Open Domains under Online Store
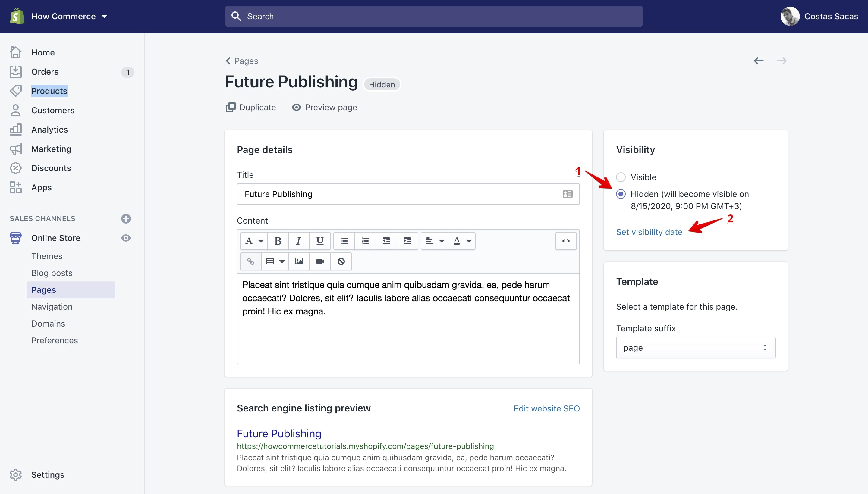The width and height of the screenshot is (868, 494). [x=48, y=324]
